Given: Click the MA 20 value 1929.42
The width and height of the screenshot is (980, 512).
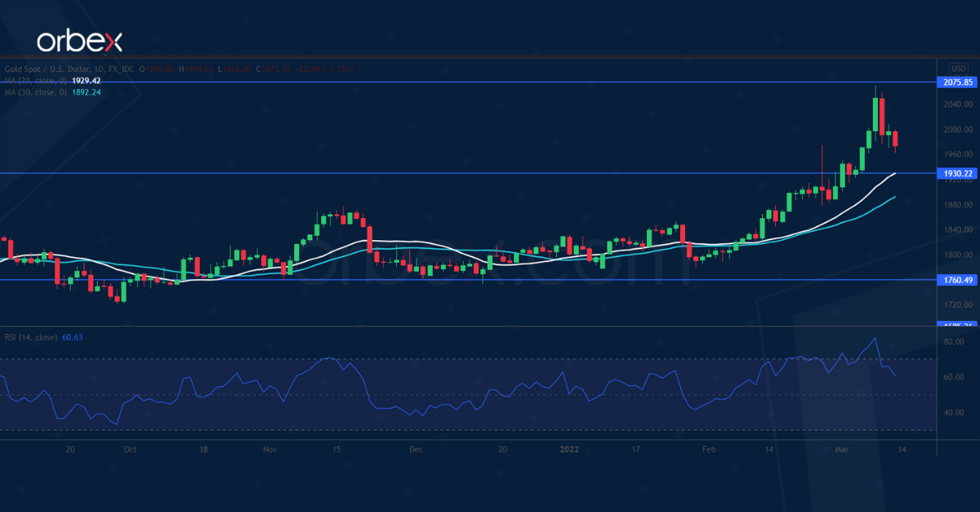Looking at the screenshot, I should click(87, 81).
